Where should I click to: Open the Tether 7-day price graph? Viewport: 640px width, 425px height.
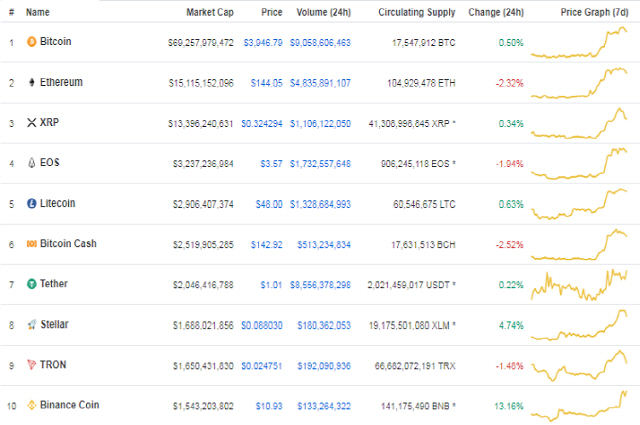tap(579, 285)
